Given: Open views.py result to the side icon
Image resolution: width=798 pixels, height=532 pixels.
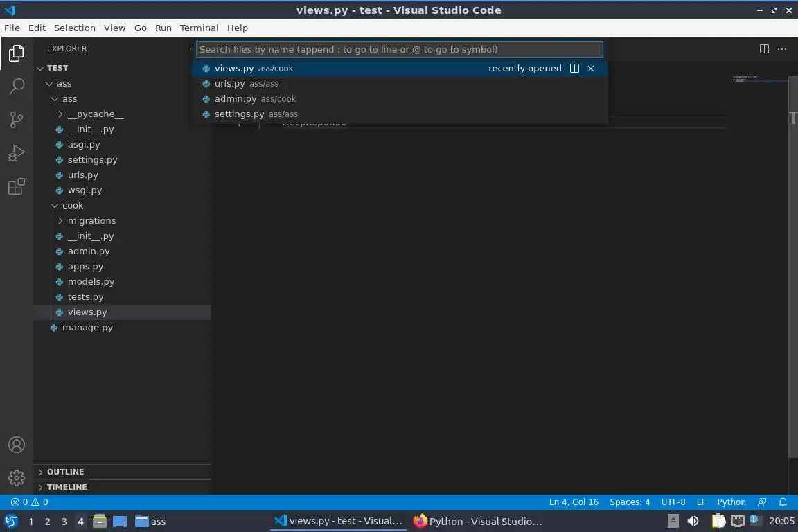Looking at the screenshot, I should [x=574, y=68].
